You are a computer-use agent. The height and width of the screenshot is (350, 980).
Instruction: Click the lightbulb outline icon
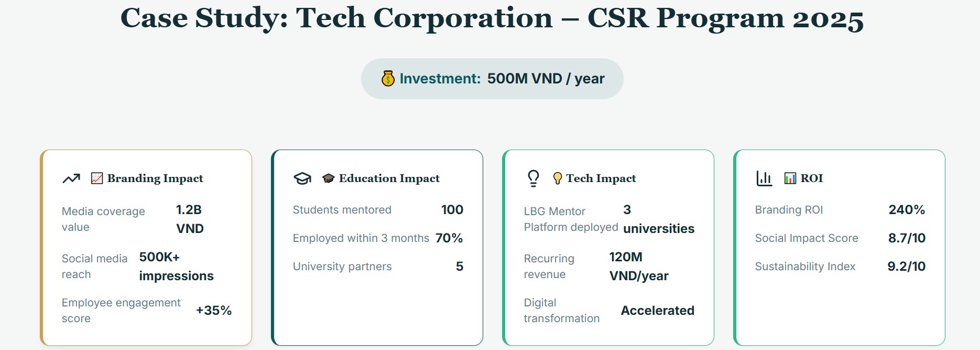pos(533,178)
